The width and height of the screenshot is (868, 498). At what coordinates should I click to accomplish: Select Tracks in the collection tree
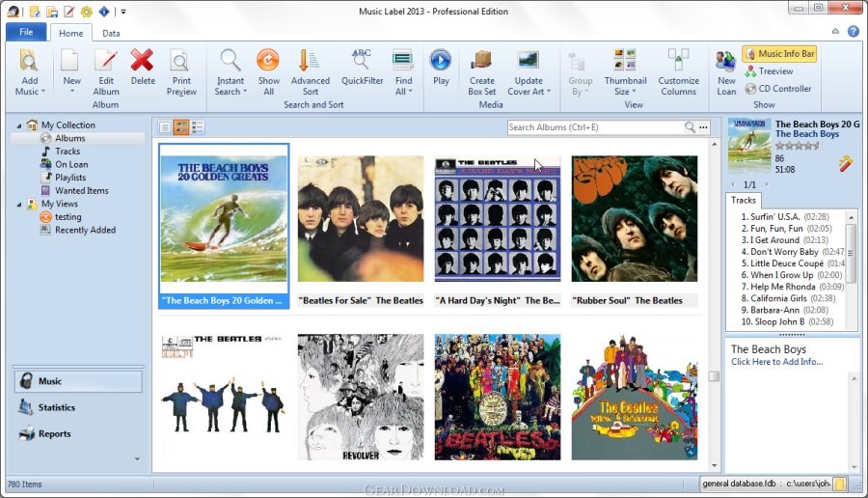pyautogui.click(x=68, y=152)
